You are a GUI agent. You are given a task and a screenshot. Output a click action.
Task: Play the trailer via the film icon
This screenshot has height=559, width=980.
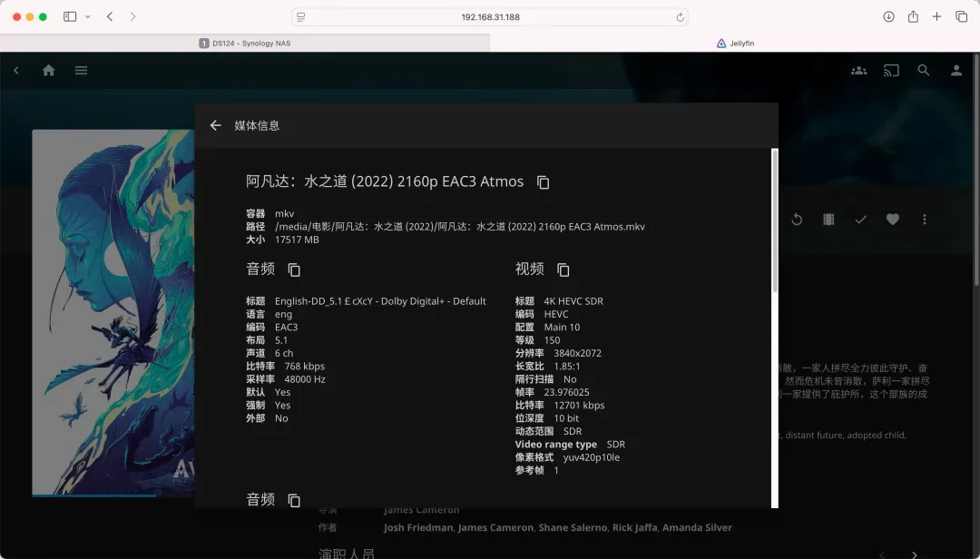point(828,220)
